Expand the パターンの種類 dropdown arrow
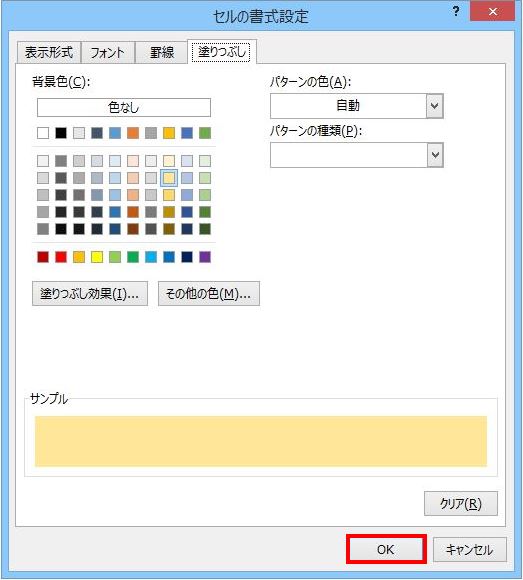Image resolution: width=523 pixels, height=580 pixels. click(435, 155)
